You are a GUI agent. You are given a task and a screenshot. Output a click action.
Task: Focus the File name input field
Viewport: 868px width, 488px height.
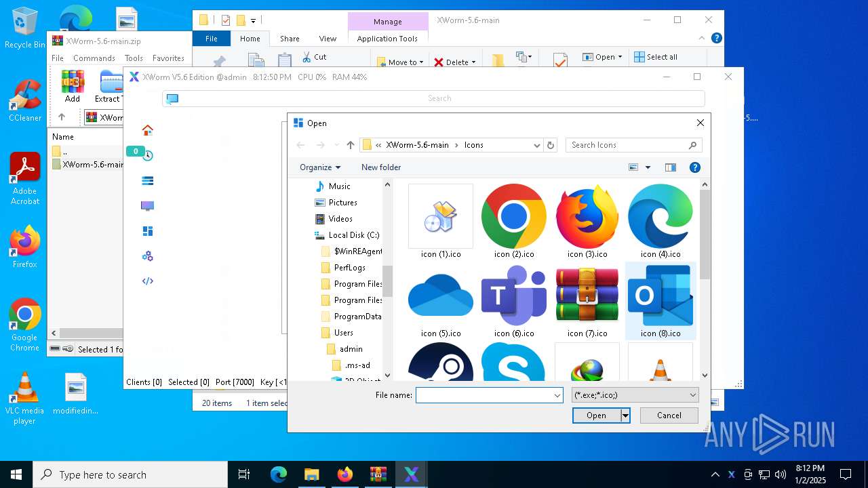coord(484,395)
